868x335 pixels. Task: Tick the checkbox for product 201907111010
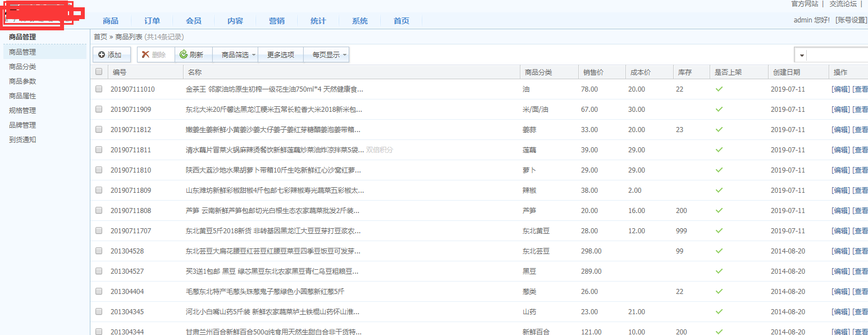(99, 89)
